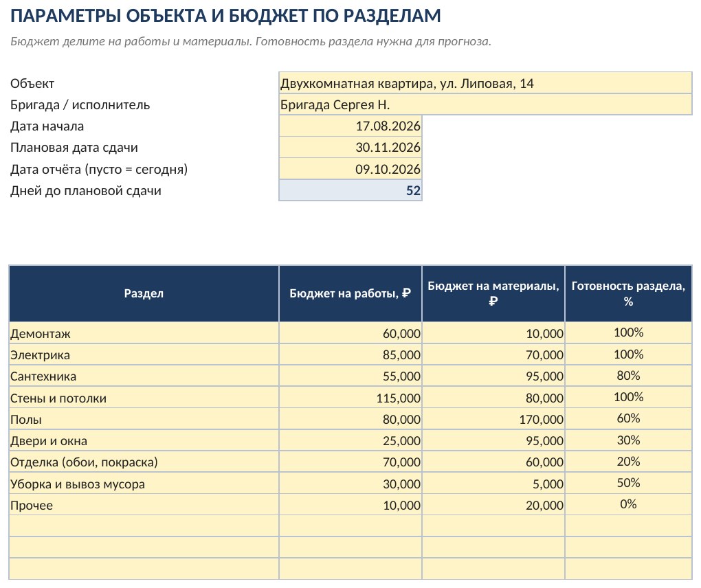Click the report date cell 09.10.2026
701x588 pixels.
click(350, 169)
